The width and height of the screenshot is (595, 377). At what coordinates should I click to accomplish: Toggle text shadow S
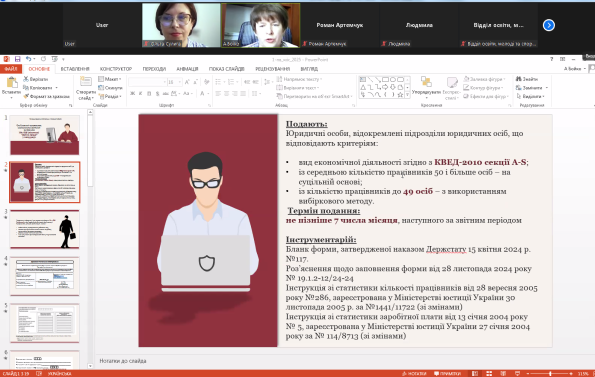click(157, 93)
